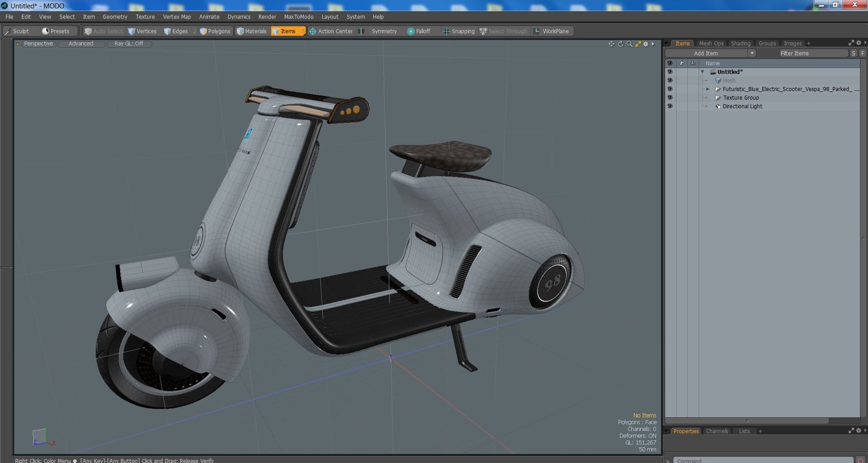Click the Add Item button
The image size is (868, 463).
tap(706, 53)
